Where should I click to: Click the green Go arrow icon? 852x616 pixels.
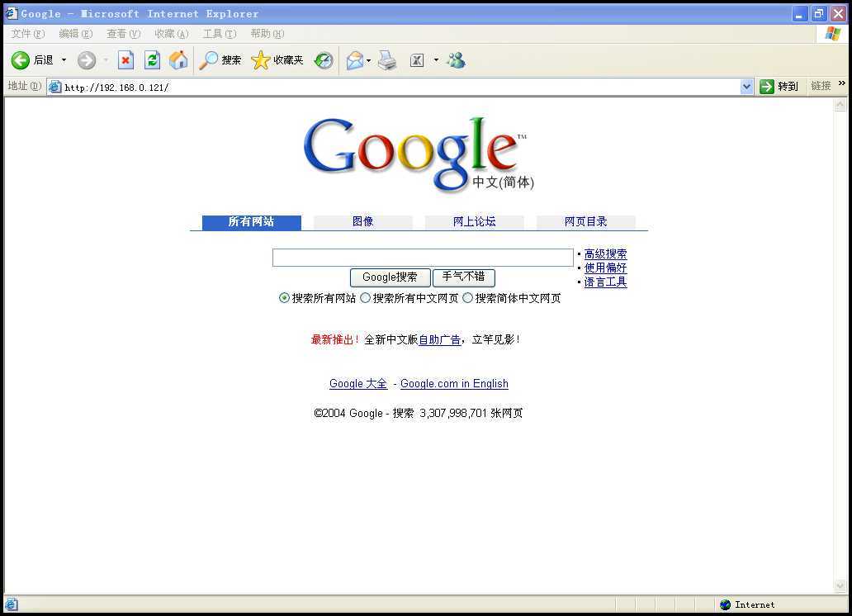point(767,87)
